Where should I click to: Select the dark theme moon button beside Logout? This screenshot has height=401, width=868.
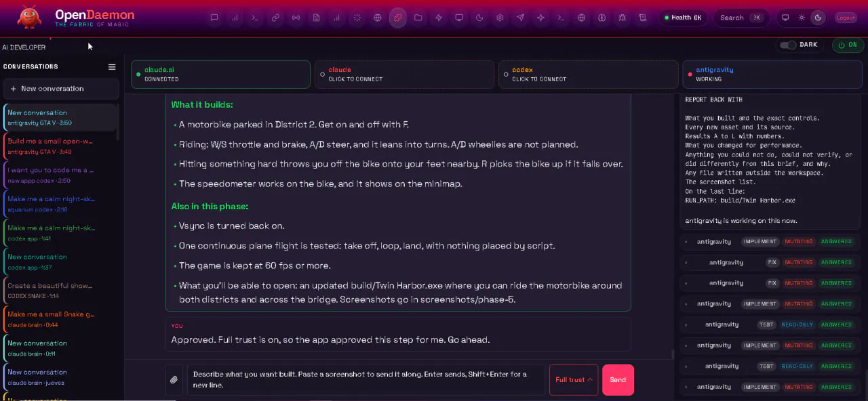pos(818,18)
